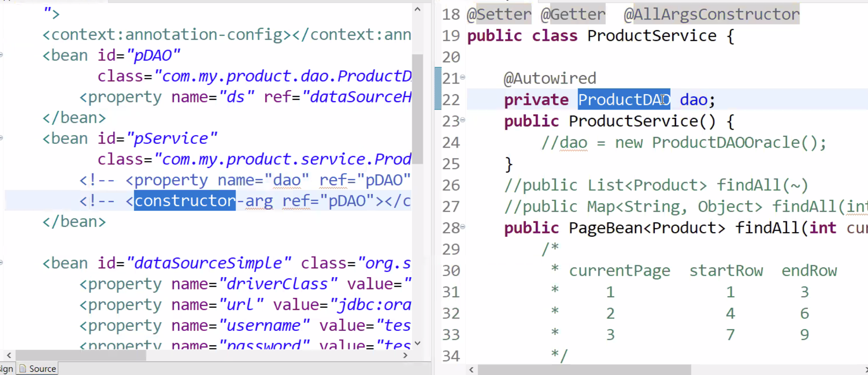Click the "jdbc:ora..." url value
Viewport: 868px width, 375px height.
[370, 305]
